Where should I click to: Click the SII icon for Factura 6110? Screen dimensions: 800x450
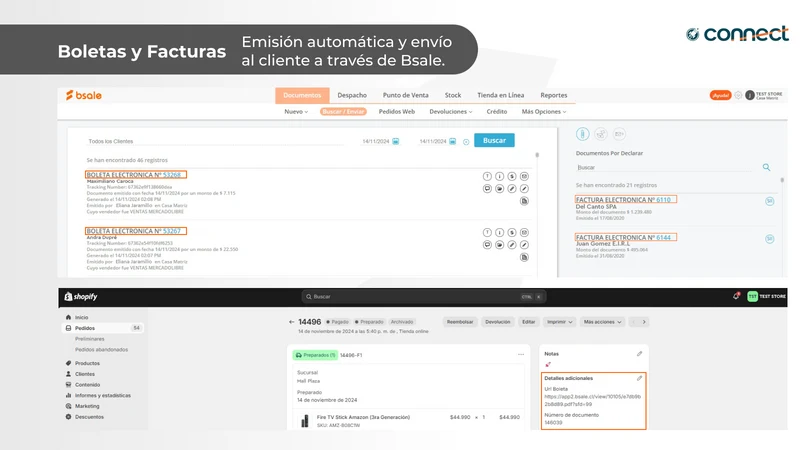click(769, 201)
